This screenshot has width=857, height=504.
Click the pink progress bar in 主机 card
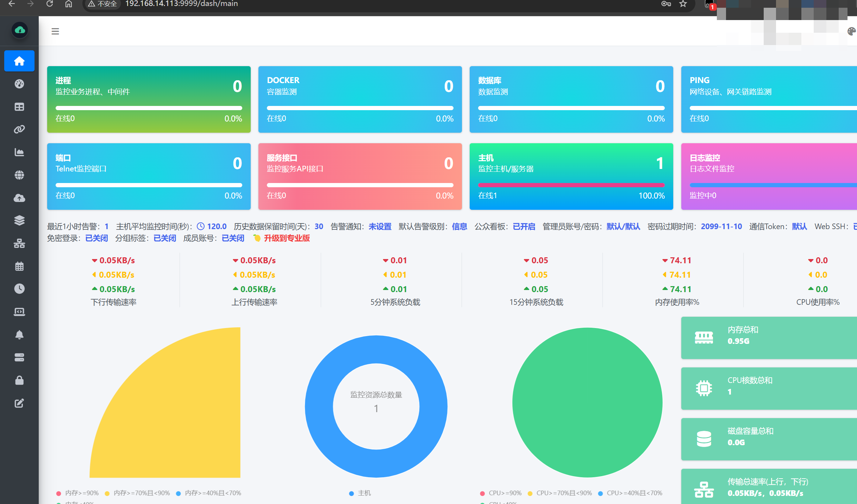click(x=571, y=185)
